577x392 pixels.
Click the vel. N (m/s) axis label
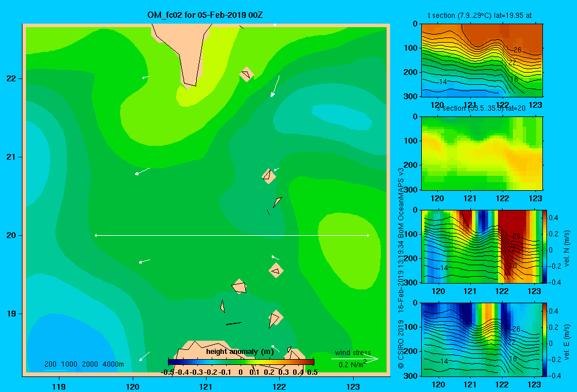tap(567, 248)
